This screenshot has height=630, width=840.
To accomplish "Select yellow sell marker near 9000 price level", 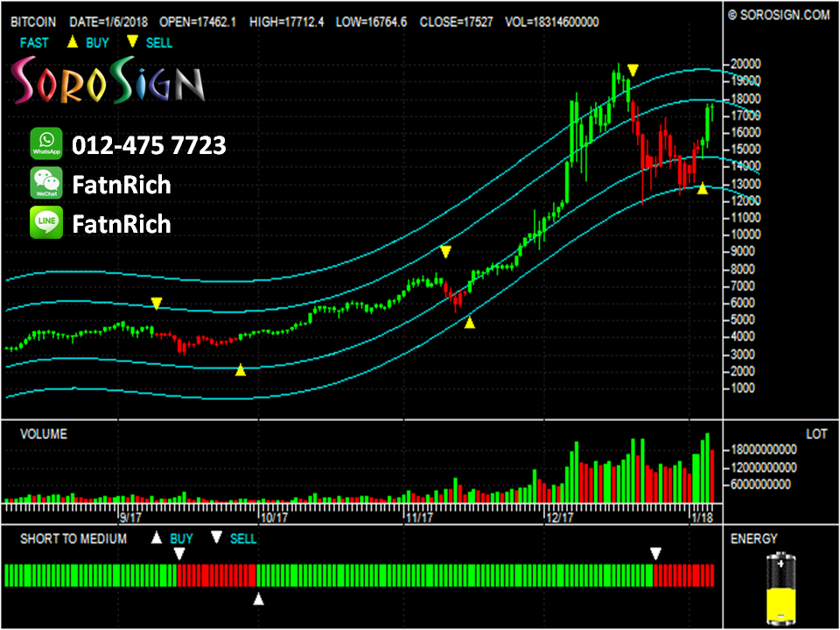I will pos(445,252).
